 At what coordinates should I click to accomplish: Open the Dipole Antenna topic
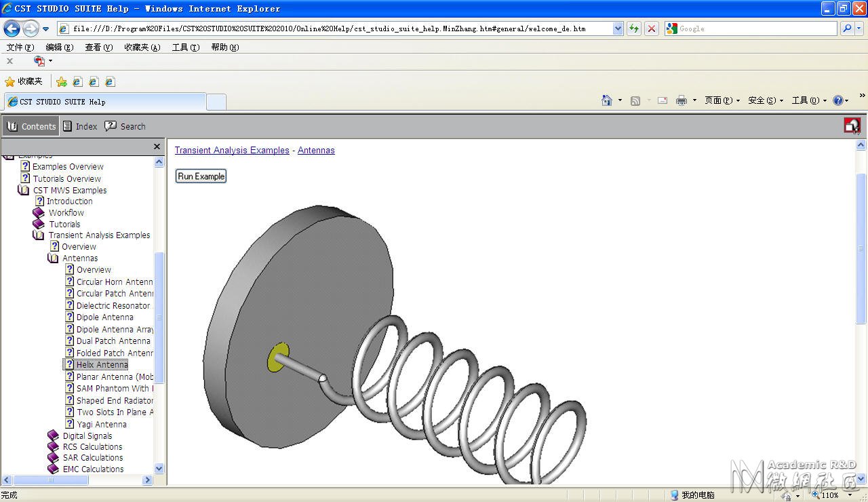(x=104, y=317)
